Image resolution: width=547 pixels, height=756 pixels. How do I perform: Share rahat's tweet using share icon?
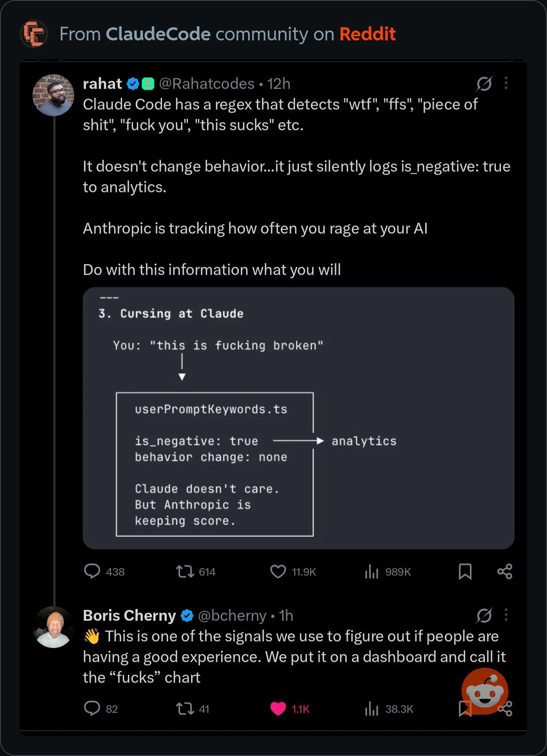tap(505, 571)
